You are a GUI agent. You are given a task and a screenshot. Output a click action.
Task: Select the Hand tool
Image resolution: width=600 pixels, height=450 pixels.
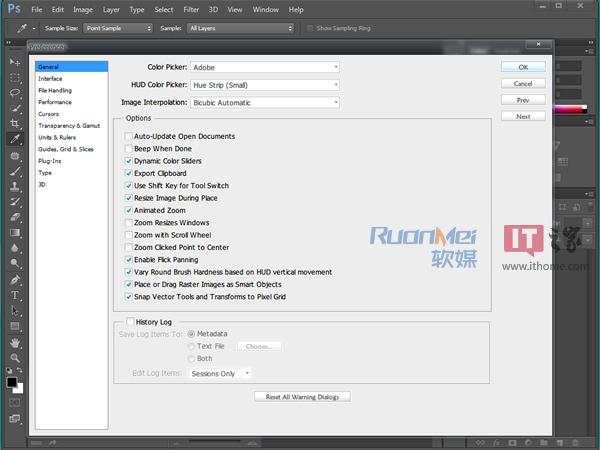click(x=15, y=343)
